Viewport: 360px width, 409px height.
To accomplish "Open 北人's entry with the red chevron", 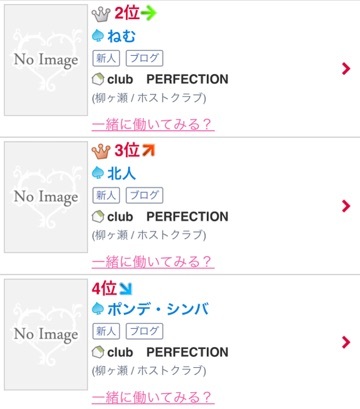I will coord(346,206).
